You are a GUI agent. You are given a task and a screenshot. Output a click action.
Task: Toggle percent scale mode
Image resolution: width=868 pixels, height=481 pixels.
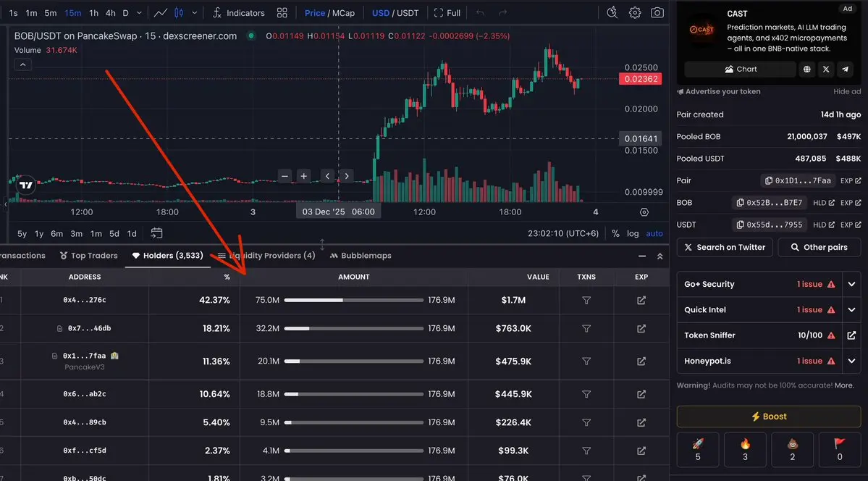pos(615,234)
